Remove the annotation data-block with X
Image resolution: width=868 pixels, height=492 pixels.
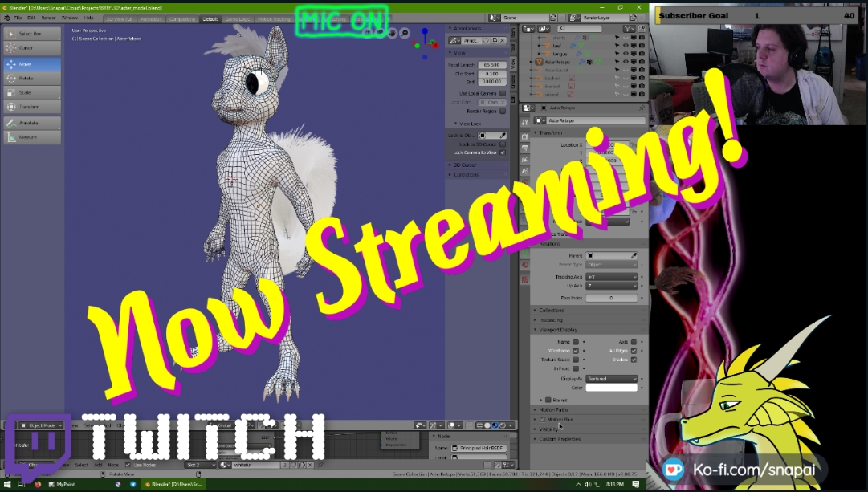503,40
